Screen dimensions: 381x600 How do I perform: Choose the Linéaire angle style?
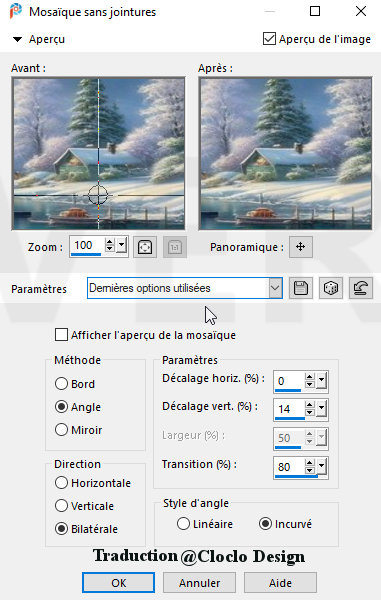[x=183, y=523]
